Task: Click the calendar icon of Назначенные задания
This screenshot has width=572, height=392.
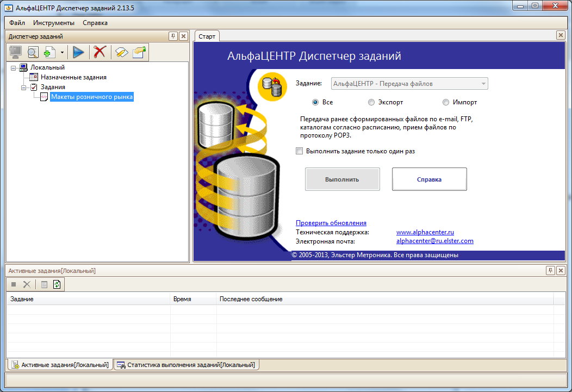Action: point(34,77)
